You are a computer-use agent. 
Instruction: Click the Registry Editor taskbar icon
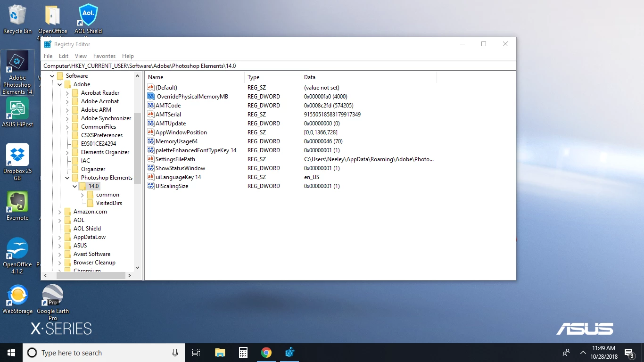pyautogui.click(x=290, y=353)
